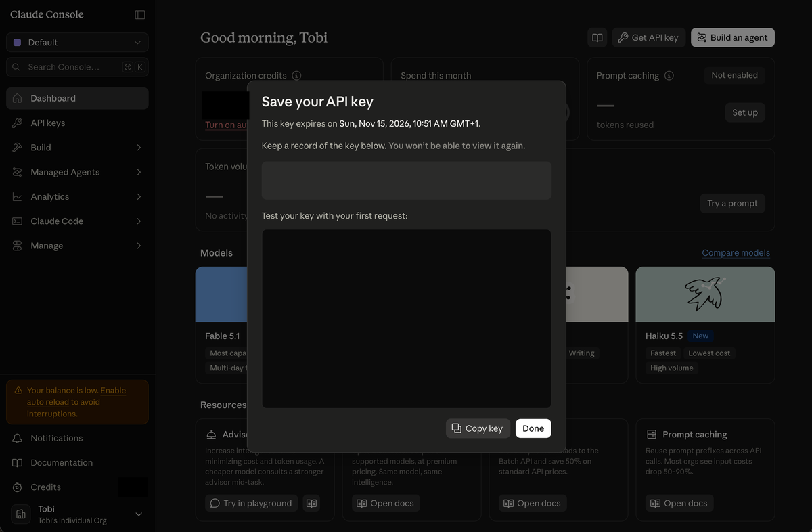Expand the Claude Code chevron
812x532 pixels.
pyautogui.click(x=139, y=221)
